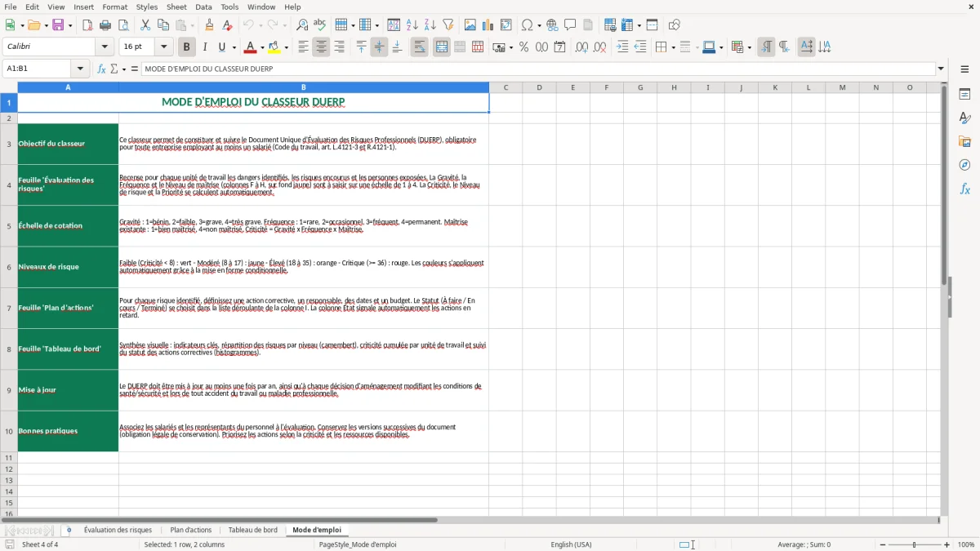Screen dimensions: 980x551
Task: Click Increase Indent icon
Action: pyautogui.click(x=622, y=47)
